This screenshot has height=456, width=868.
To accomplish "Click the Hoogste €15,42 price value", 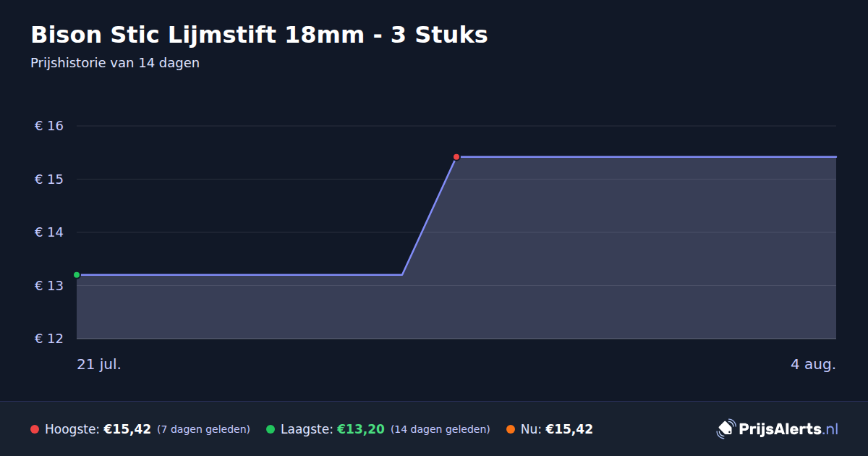I will coord(127,429).
